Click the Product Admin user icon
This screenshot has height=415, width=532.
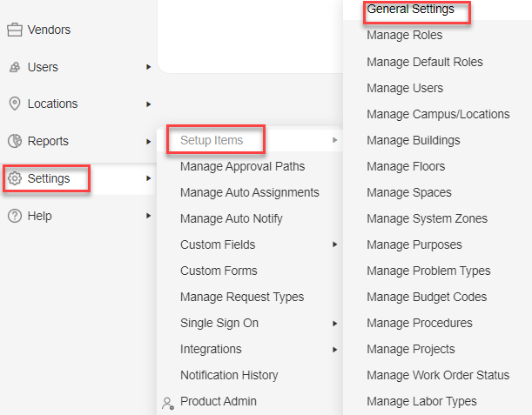(168, 404)
